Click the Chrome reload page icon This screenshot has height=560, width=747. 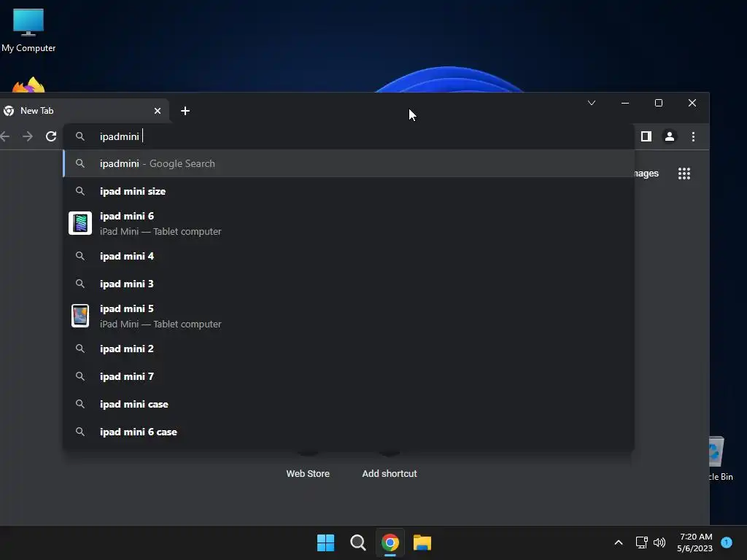[51, 136]
